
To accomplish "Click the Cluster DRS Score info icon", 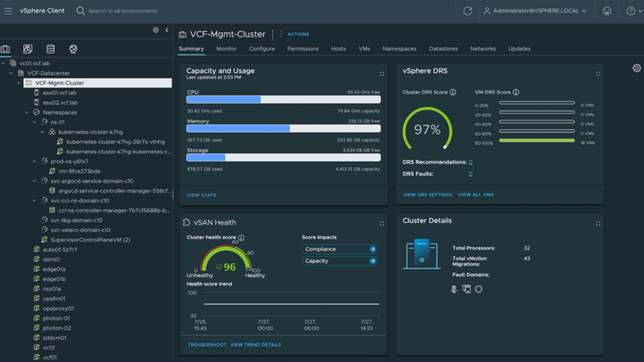I will click(453, 92).
